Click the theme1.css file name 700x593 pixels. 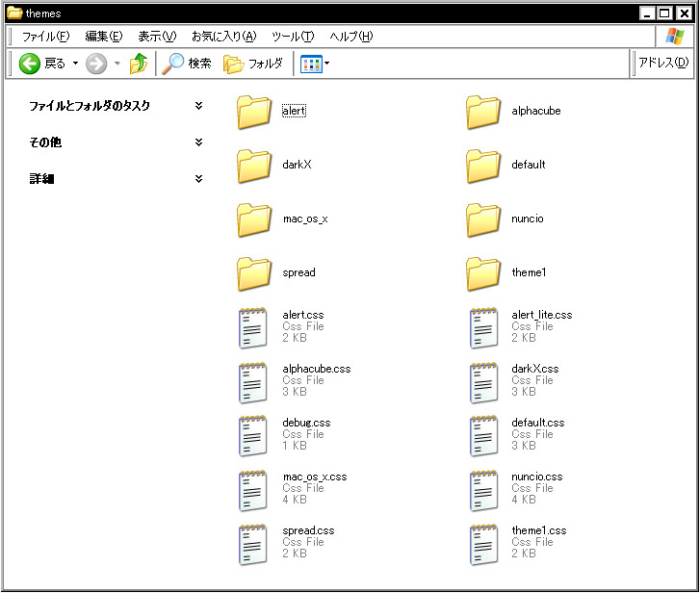tap(539, 530)
